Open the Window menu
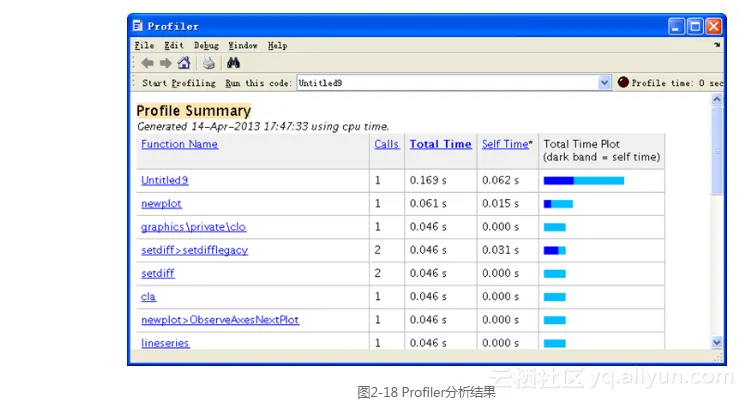The height and width of the screenshot is (400, 745). tap(242, 46)
